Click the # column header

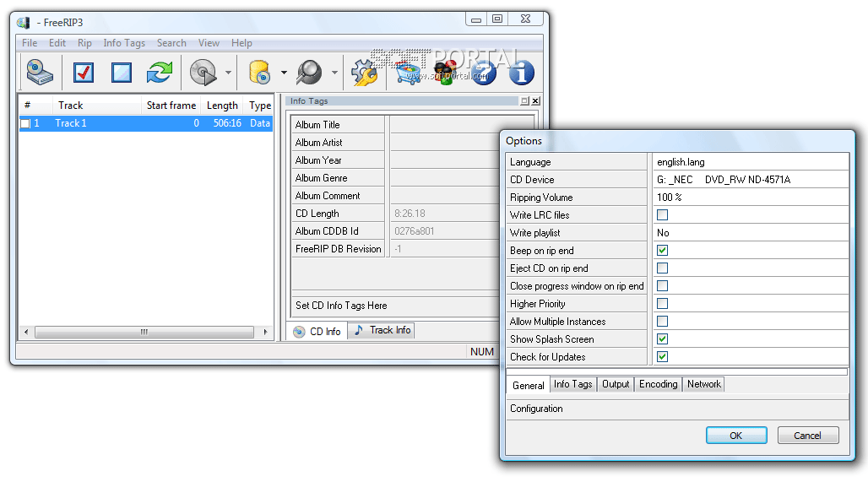[x=36, y=106]
